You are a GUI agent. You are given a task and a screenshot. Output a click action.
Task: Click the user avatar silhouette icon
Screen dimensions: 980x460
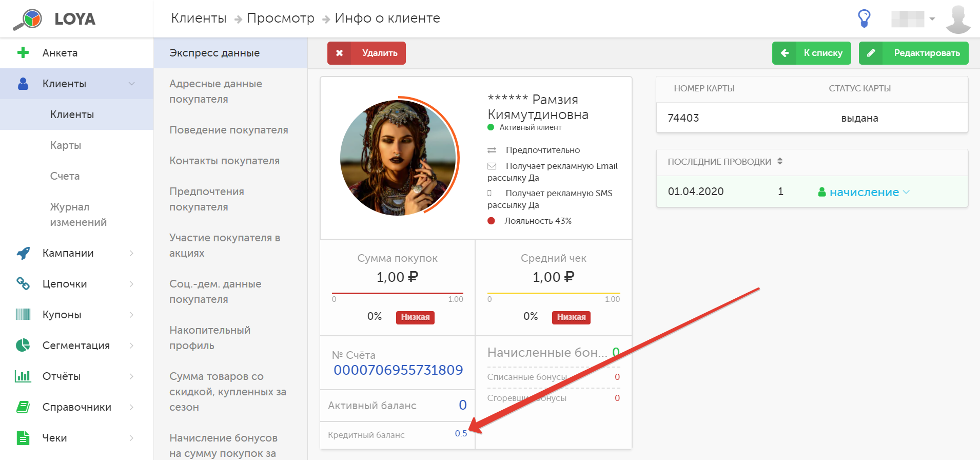coord(957,20)
